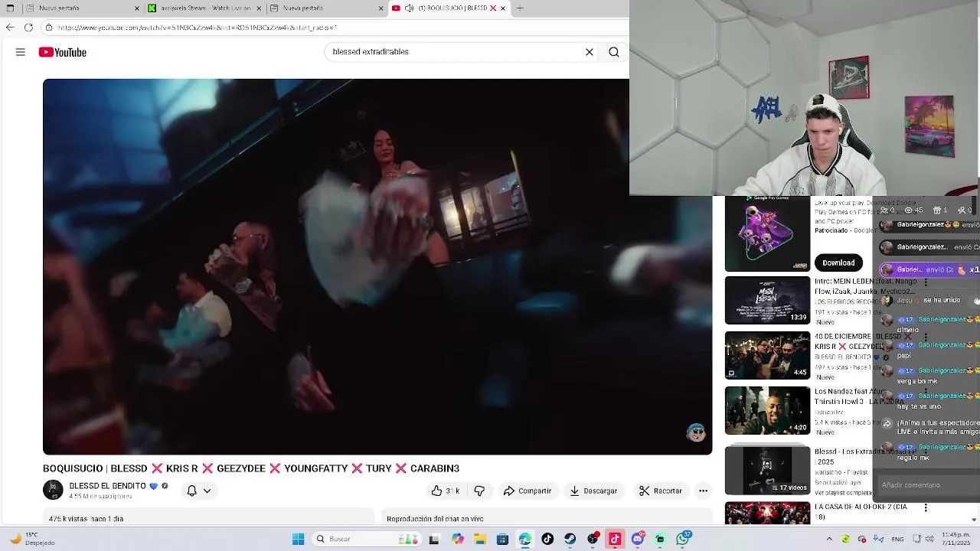Open the browser tab actions menu
The height and width of the screenshot is (551, 980).
[x=10, y=8]
